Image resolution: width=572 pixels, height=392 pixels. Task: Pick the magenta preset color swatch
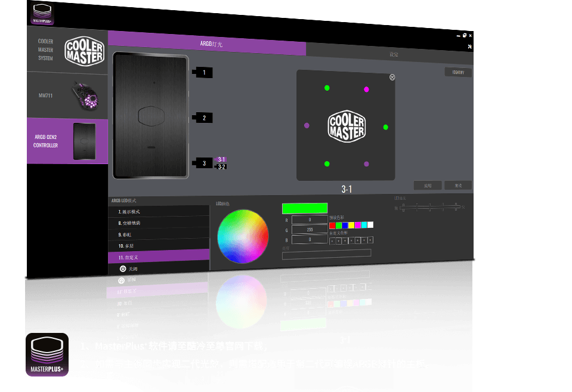click(x=357, y=225)
